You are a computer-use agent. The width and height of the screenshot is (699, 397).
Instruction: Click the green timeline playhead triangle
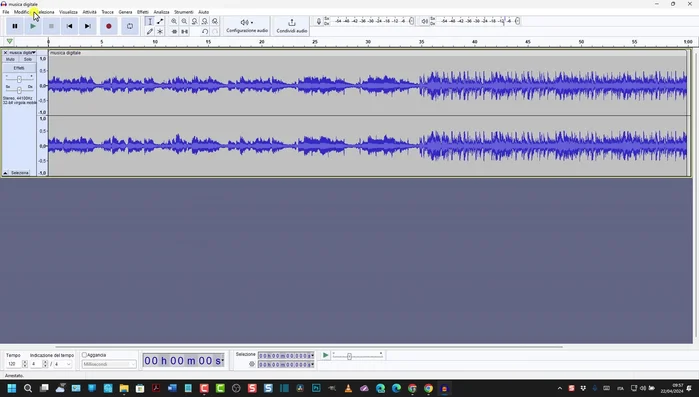point(9,41)
